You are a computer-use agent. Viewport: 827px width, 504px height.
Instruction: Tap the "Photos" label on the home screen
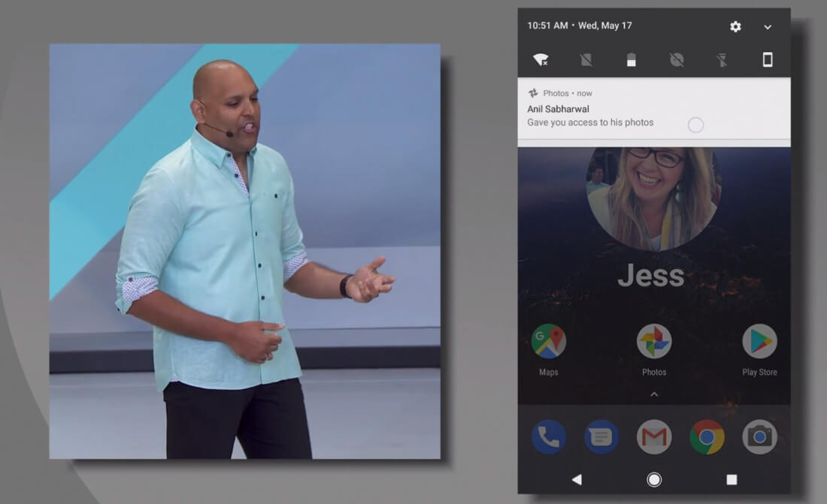click(x=654, y=373)
